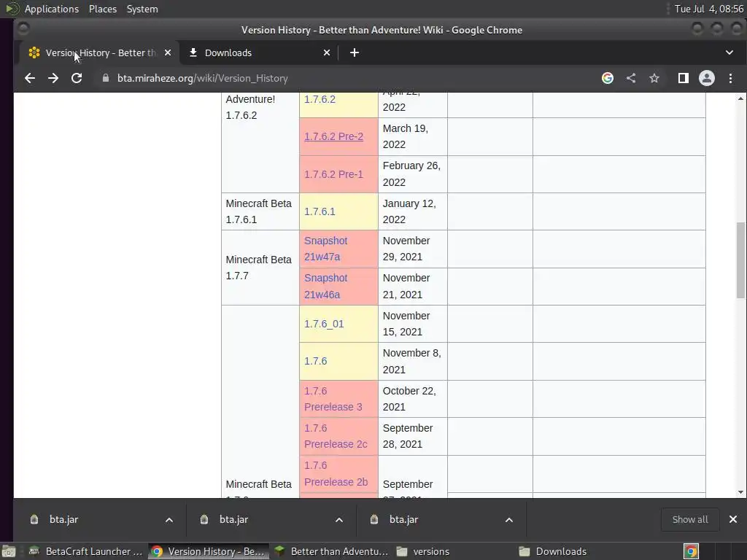Share this page using the share icon
747x560 pixels.
tap(631, 78)
